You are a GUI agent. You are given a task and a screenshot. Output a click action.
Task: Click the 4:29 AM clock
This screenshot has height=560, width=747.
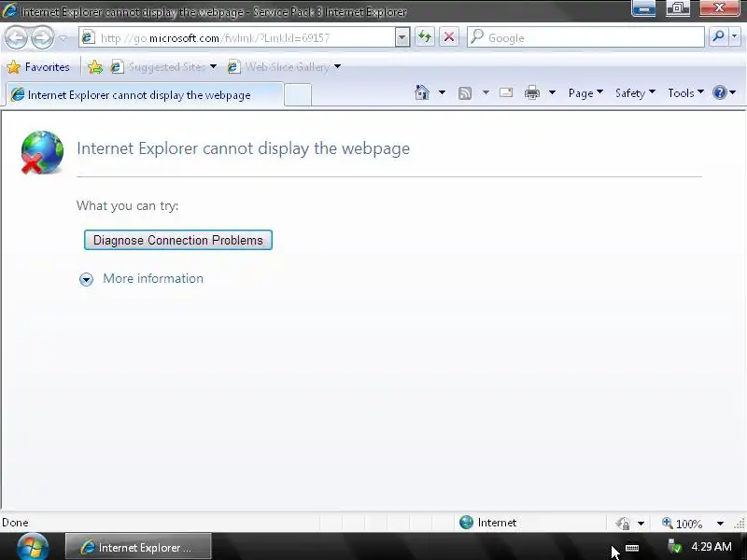coord(712,546)
